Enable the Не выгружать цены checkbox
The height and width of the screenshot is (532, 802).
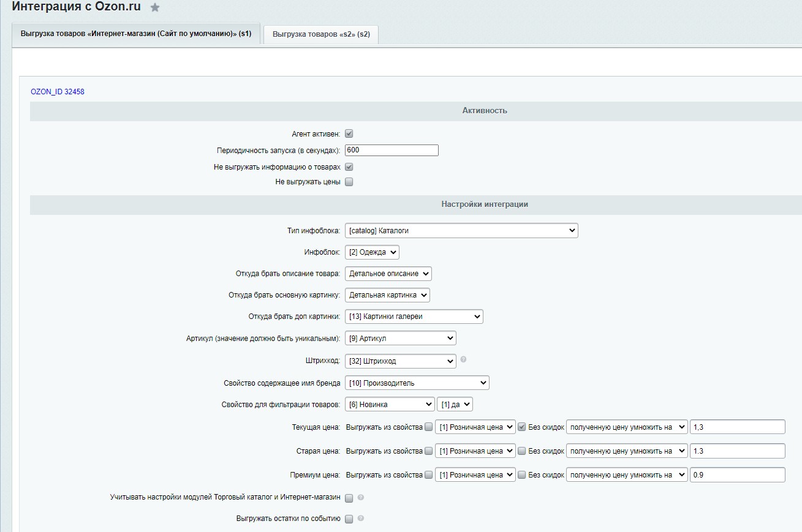349,182
